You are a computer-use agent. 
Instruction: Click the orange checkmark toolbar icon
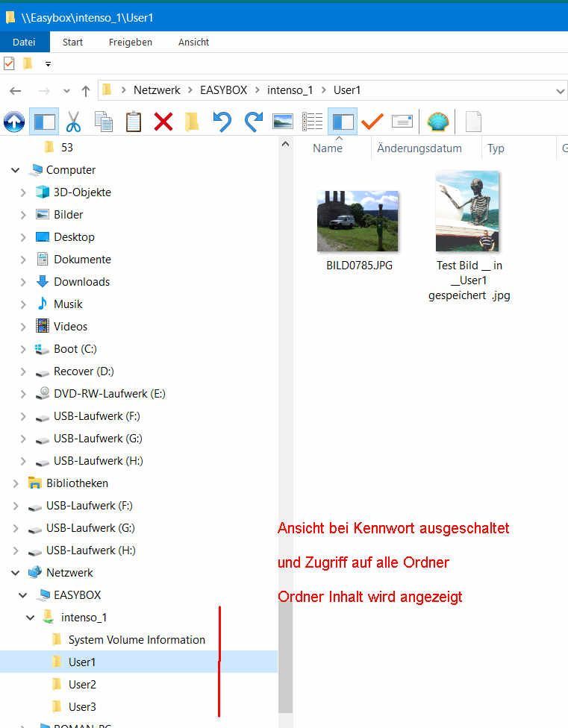(372, 122)
